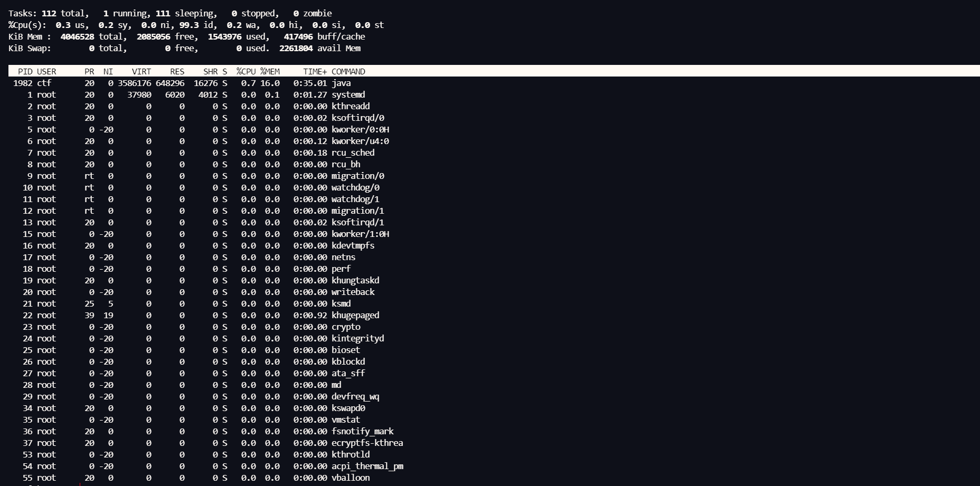Click the VIRT column header
Viewport: 980px width, 486px height.
click(141, 71)
